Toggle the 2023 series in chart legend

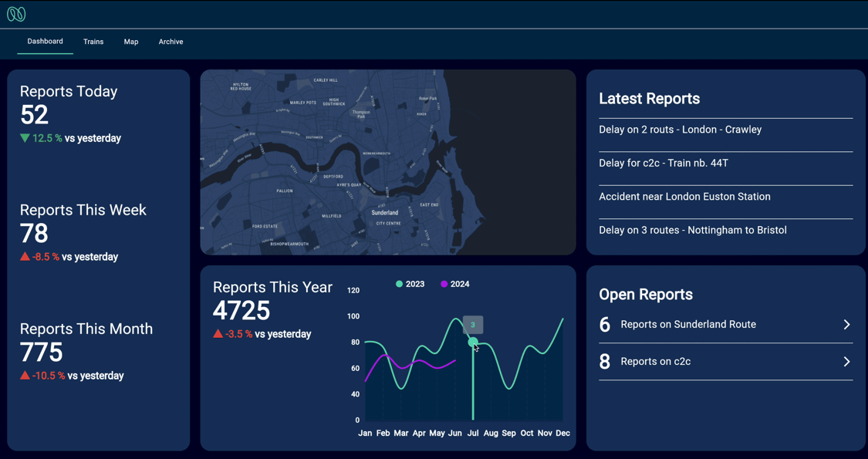tap(410, 284)
